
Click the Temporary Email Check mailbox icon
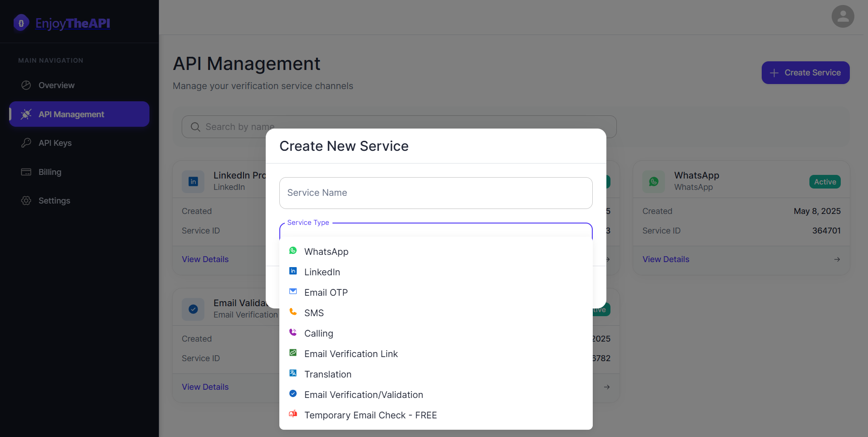pyautogui.click(x=293, y=414)
